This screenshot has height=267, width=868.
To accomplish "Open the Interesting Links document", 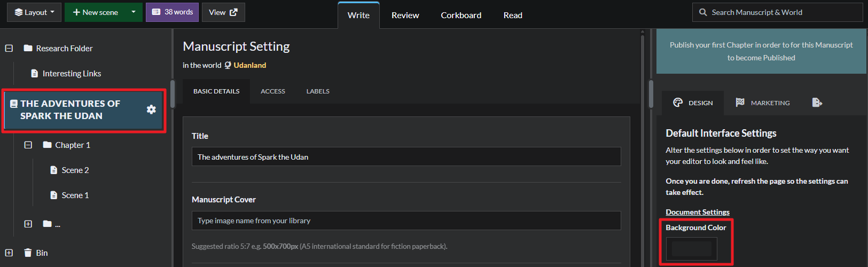I will [x=72, y=73].
